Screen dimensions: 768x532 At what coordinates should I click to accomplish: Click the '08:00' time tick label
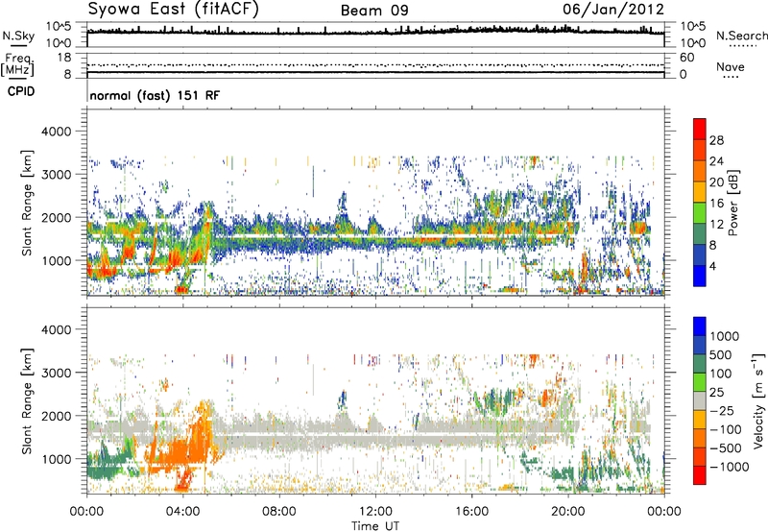pos(279,512)
